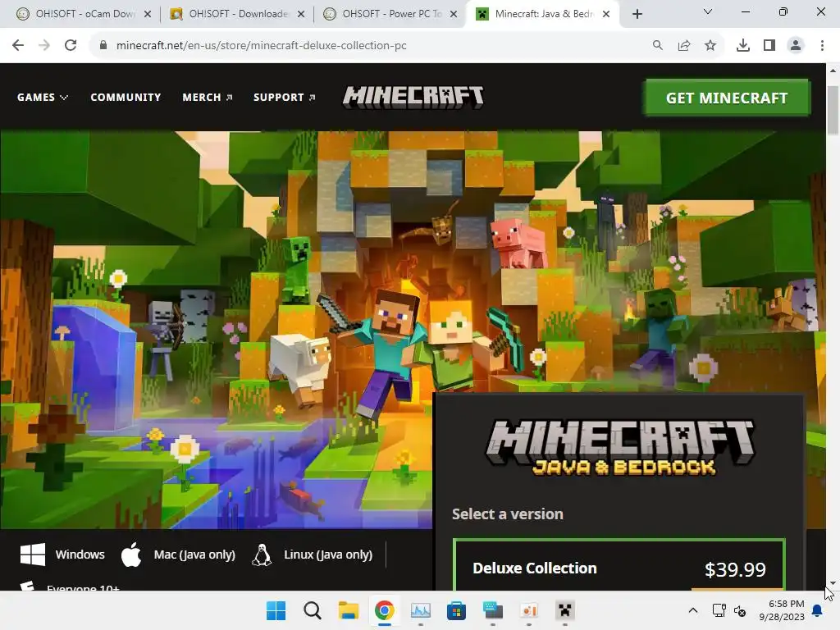
Task: Open the SUPPORT external link
Action: point(285,97)
